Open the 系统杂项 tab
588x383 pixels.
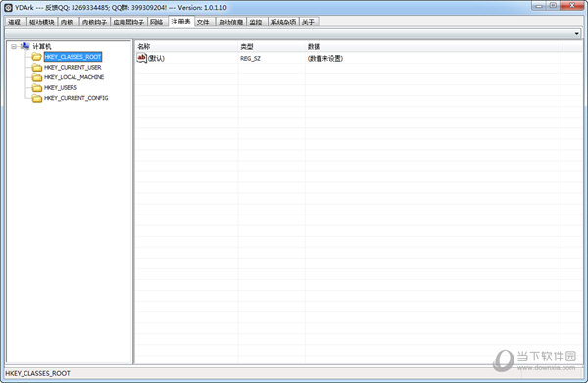[x=283, y=23]
